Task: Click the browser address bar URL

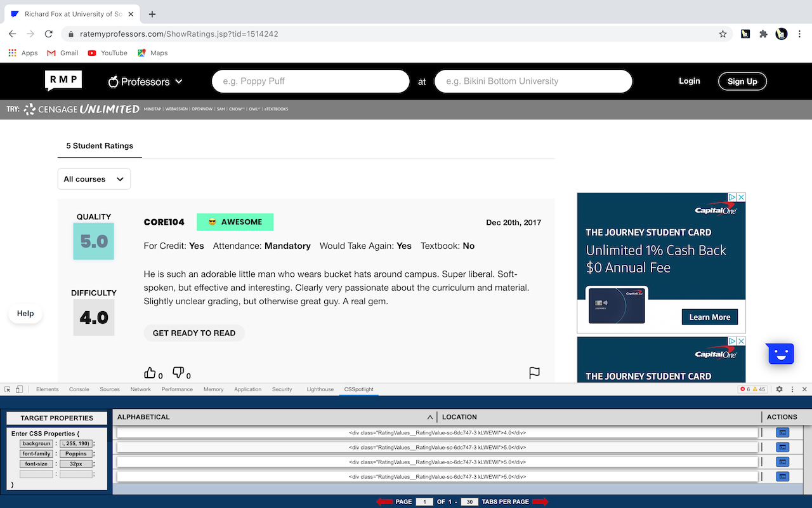Action: tap(179, 34)
